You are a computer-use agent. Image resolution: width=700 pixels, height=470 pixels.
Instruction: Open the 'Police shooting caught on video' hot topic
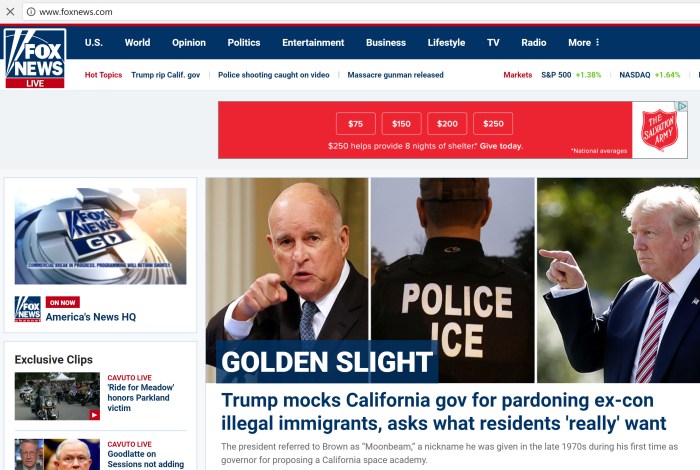click(x=274, y=75)
